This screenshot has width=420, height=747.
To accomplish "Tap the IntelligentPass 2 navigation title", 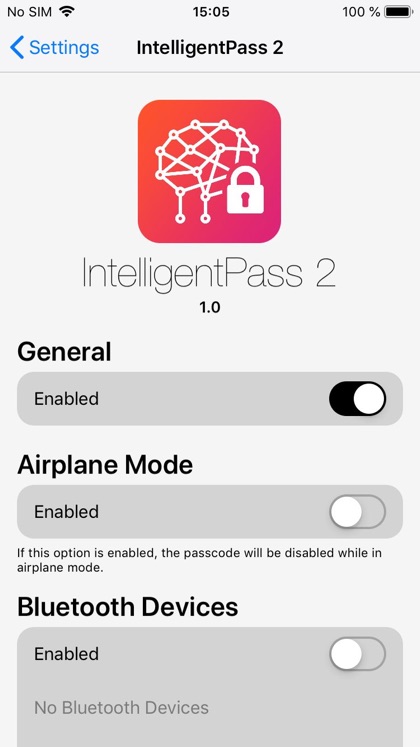I will (210, 48).
